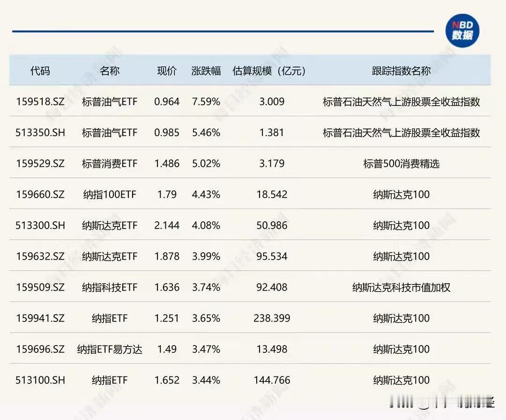This screenshot has width=506, height=420.
Task: Click the scale value 1.381
Action: click(272, 133)
